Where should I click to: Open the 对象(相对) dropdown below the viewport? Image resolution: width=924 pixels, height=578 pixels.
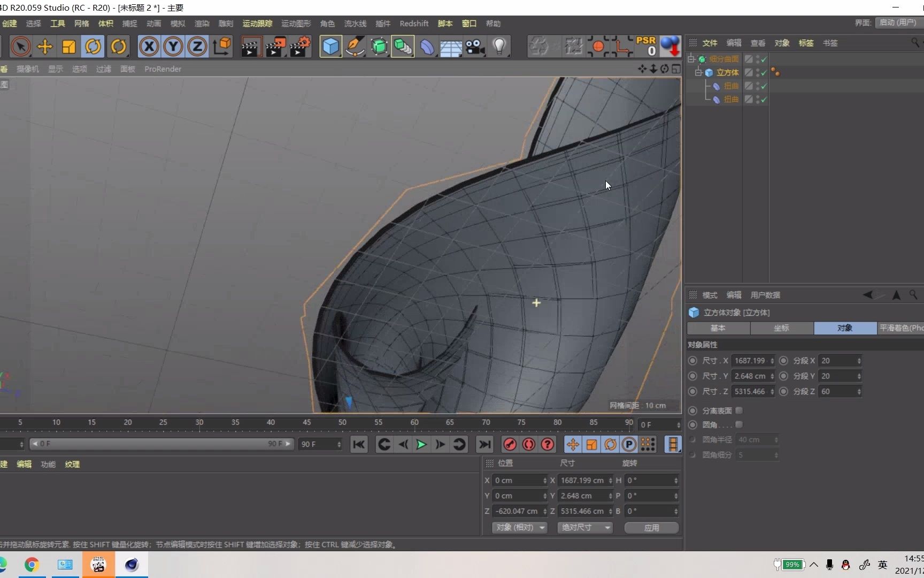519,528
